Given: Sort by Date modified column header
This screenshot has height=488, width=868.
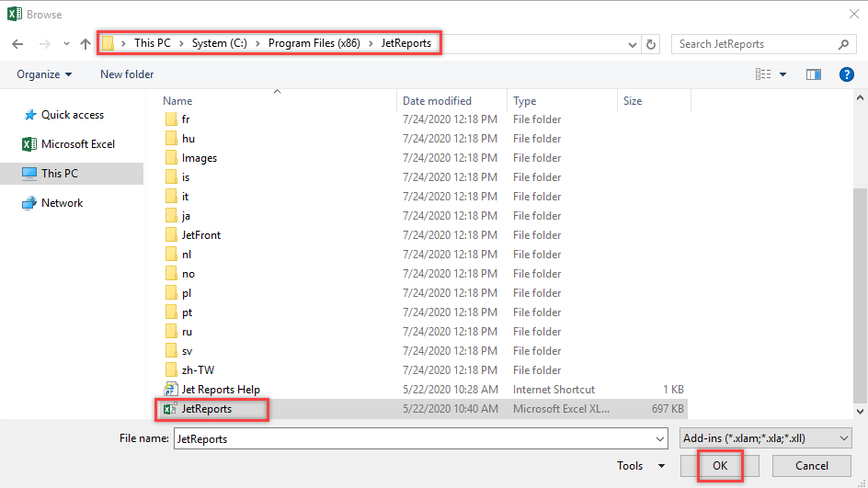Looking at the screenshot, I should click(437, 101).
